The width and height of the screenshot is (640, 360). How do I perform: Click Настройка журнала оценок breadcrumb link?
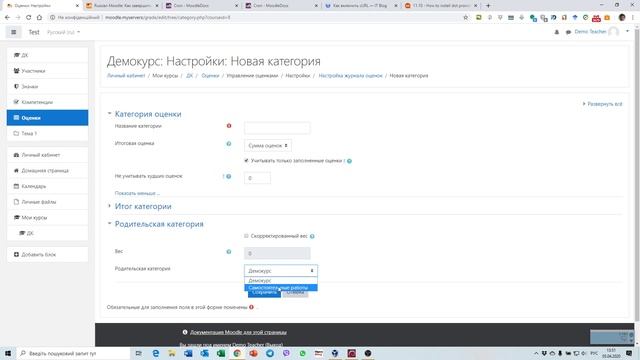tap(351, 76)
